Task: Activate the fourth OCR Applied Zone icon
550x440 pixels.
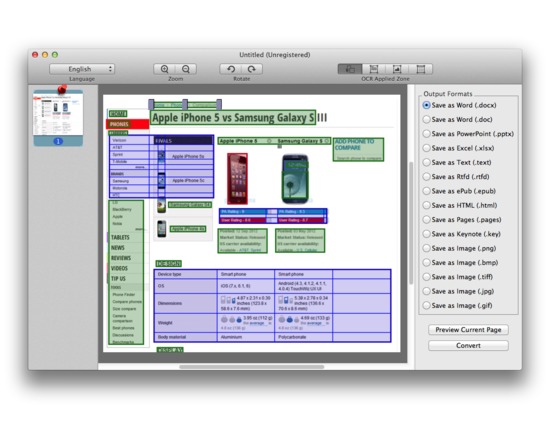Action: tap(421, 69)
